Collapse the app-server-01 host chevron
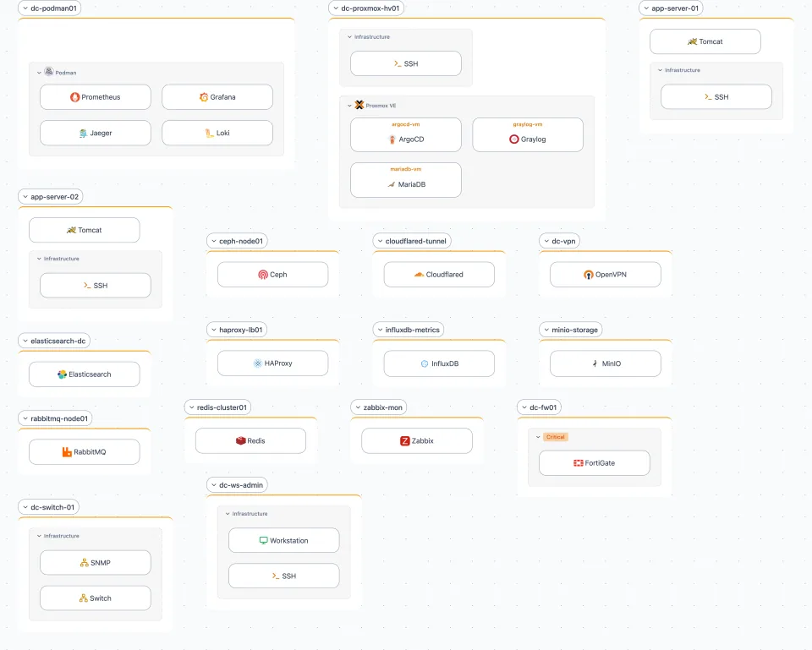Screen dimensions: 812x650 point(646,8)
